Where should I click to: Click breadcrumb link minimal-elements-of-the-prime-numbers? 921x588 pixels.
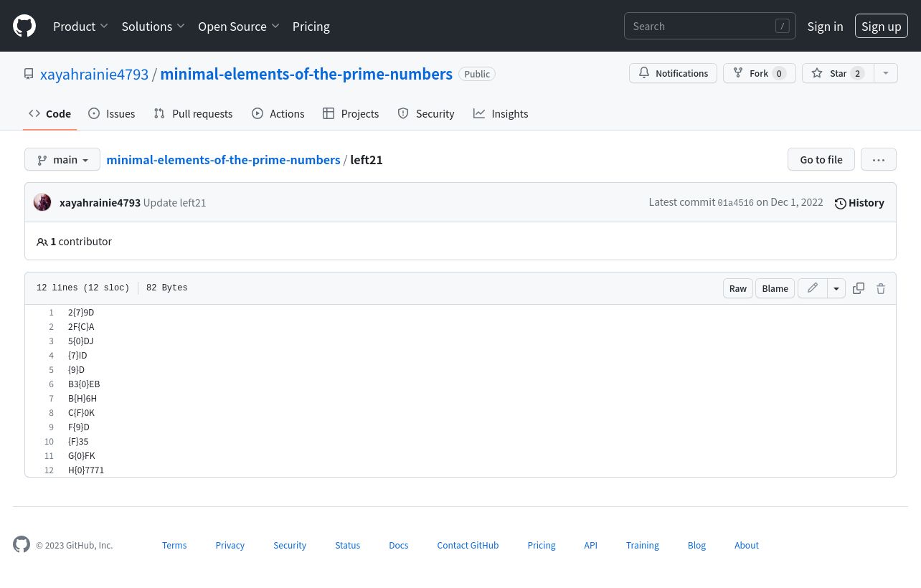pos(223,159)
